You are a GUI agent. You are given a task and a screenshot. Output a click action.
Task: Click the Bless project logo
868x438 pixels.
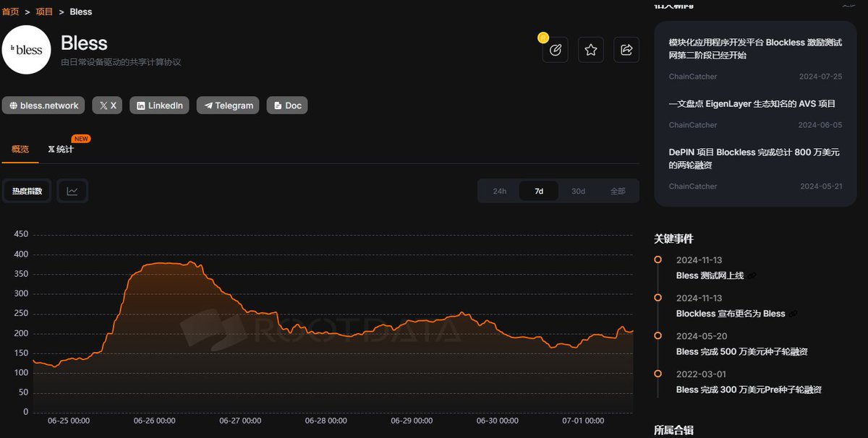26,50
